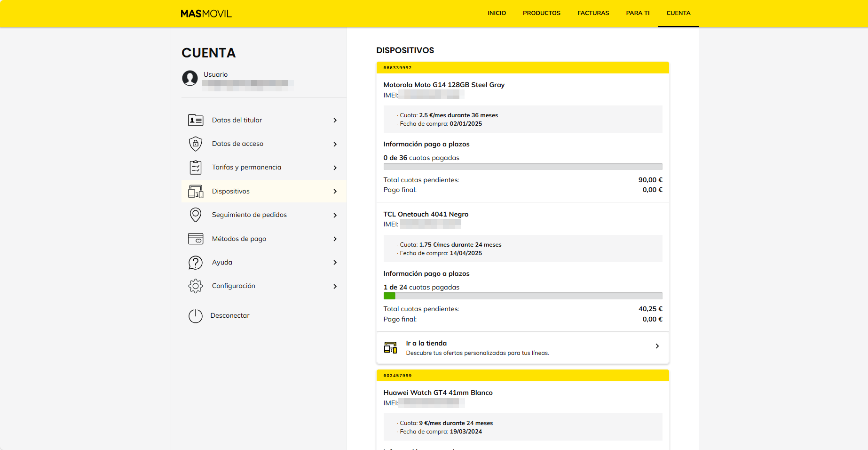Click Descubre tus ofertas personalizadas text

click(477, 353)
